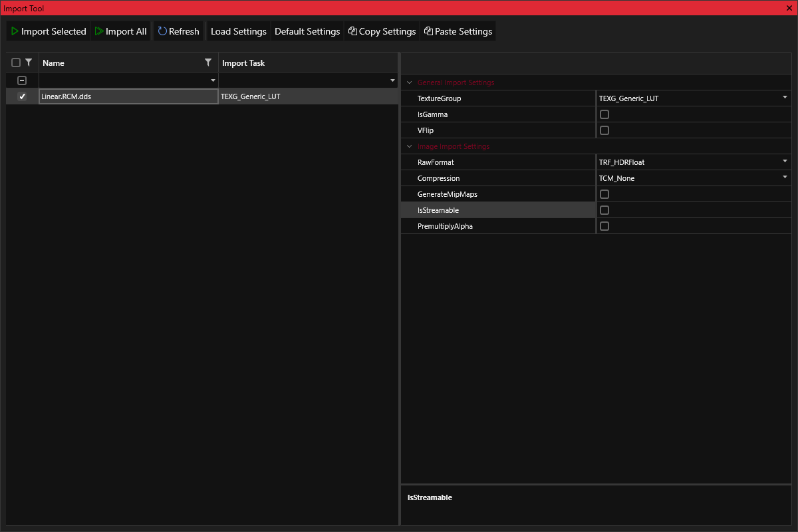Click the Import All play icon
Image resolution: width=798 pixels, height=532 pixels.
click(x=99, y=31)
